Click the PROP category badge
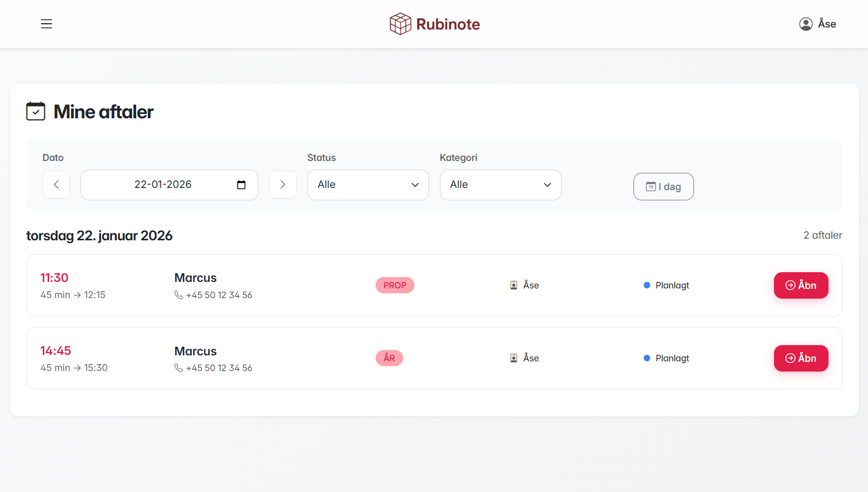The image size is (868, 492). tap(395, 285)
